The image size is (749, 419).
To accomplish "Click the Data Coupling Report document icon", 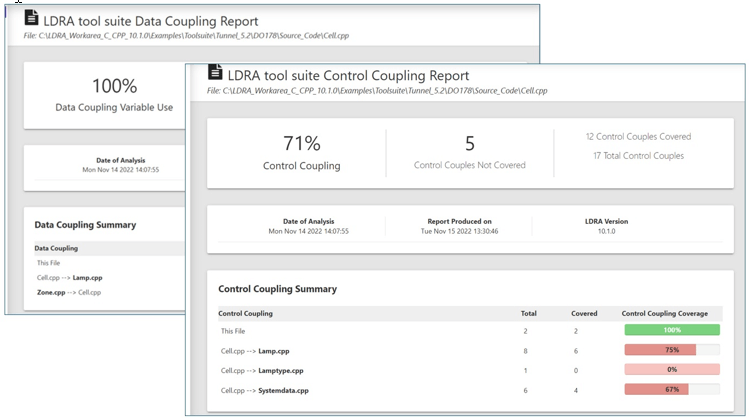I will coord(32,18).
